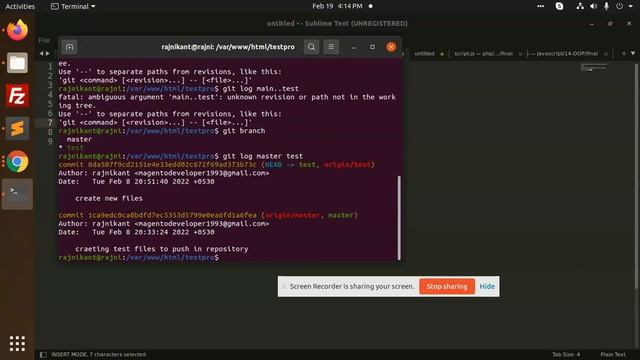
Task: Switch to Sublime Text dock icon
Action: point(17,129)
